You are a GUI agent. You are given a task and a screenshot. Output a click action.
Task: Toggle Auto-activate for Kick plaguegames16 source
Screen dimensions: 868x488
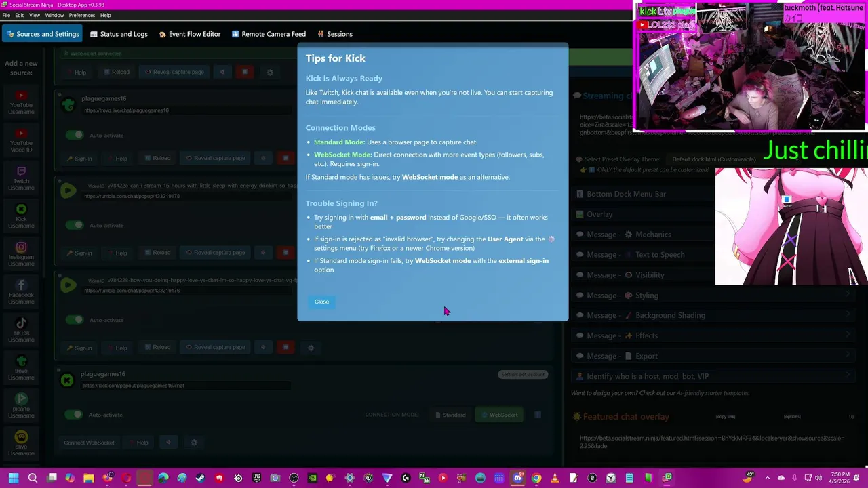point(75,415)
